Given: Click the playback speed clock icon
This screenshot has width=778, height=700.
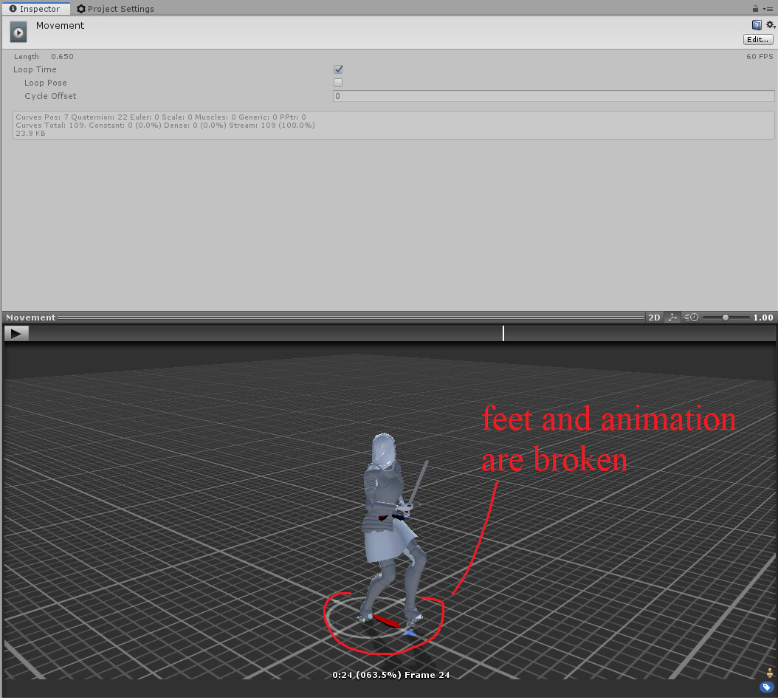Looking at the screenshot, I should 689,317.
